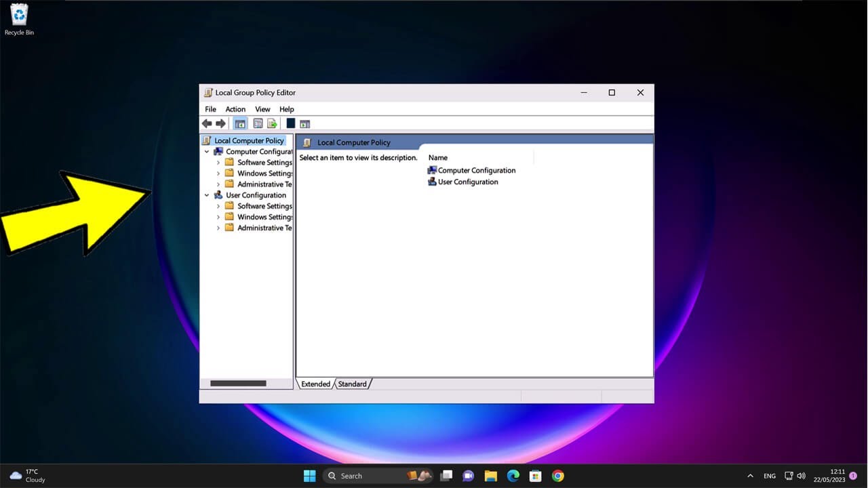Open the weather widget showing 17°C Cloudy

click(28, 476)
